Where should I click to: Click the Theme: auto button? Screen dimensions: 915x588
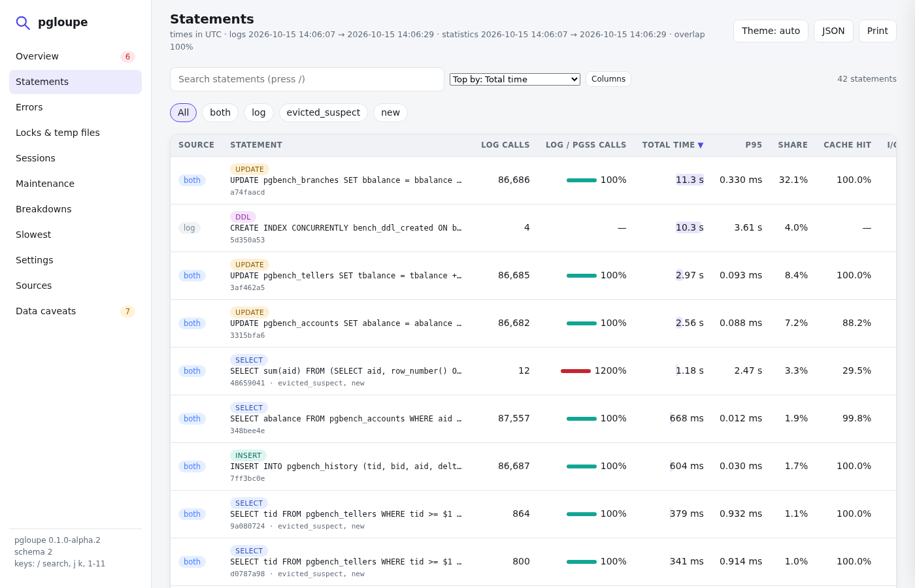click(771, 31)
